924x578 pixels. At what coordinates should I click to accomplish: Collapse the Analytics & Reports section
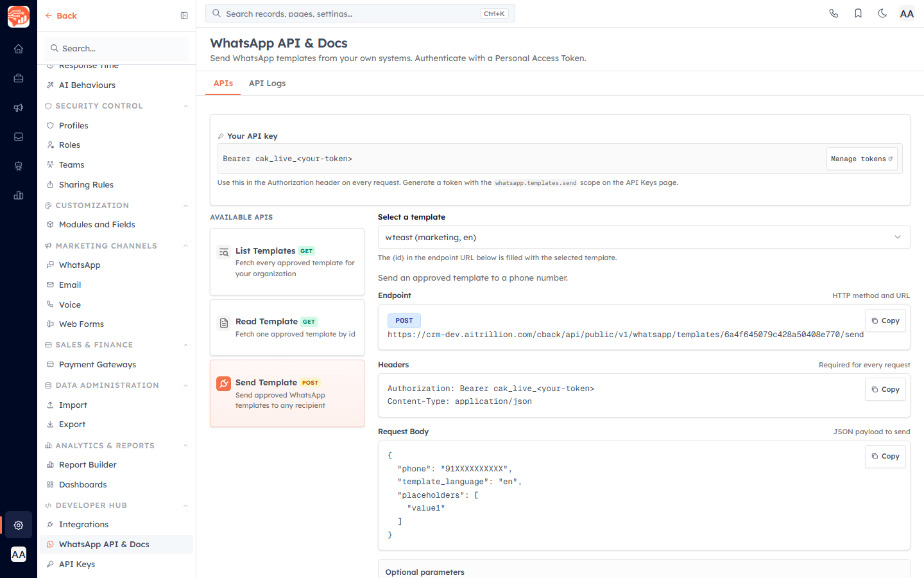coord(185,446)
